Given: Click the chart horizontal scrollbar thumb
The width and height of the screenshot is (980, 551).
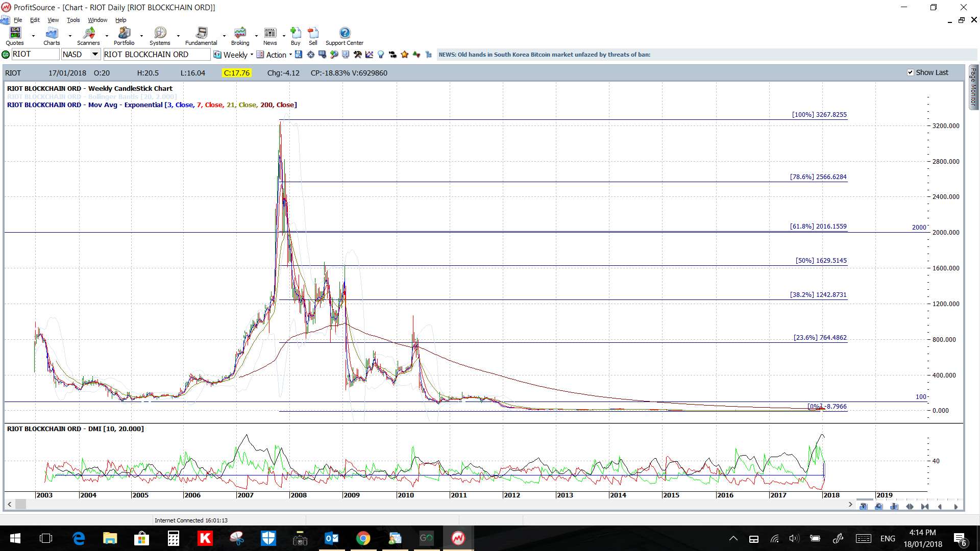Looking at the screenshot, I should click(20, 504).
